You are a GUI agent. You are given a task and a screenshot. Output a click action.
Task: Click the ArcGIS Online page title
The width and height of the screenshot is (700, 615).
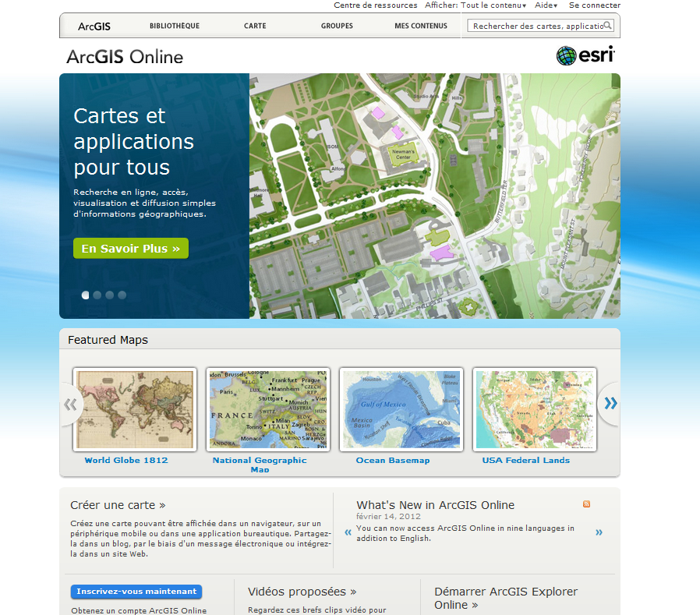pyautogui.click(x=125, y=57)
